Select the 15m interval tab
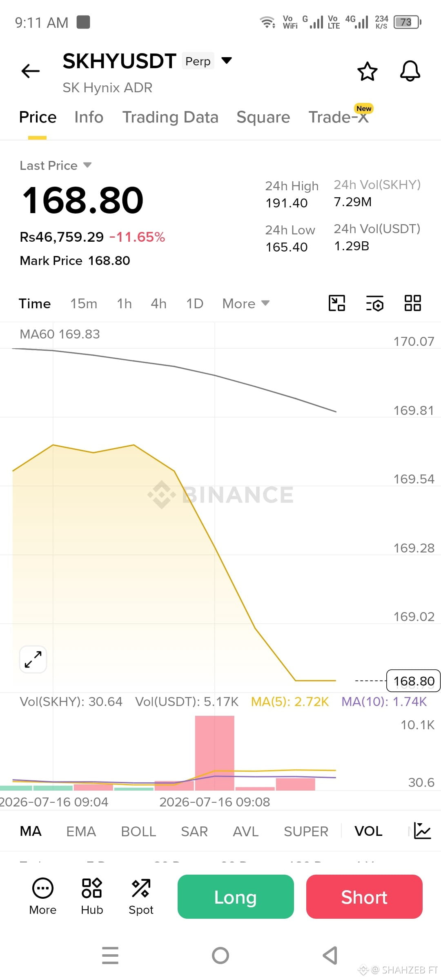441x980 pixels. point(84,303)
